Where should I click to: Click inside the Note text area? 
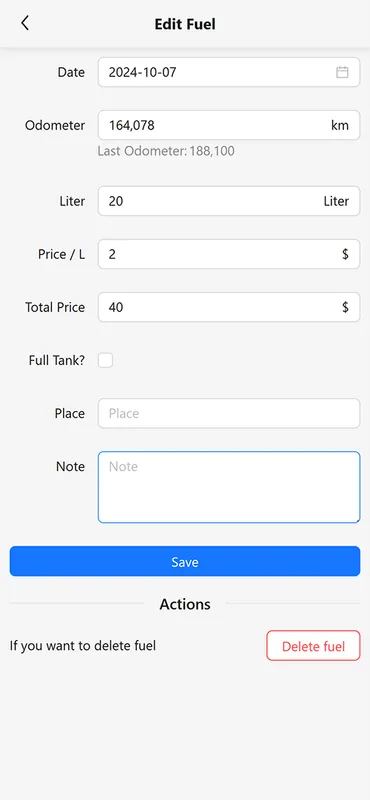click(229, 487)
